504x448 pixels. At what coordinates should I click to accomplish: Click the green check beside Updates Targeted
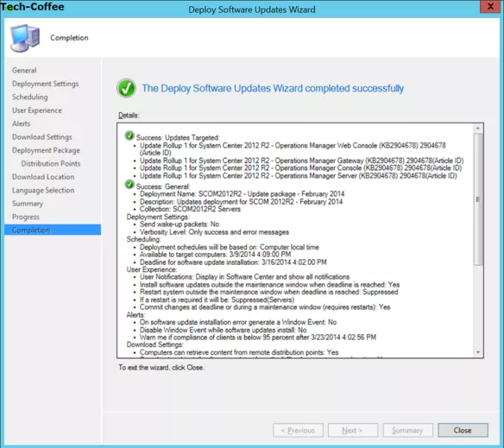(129, 136)
